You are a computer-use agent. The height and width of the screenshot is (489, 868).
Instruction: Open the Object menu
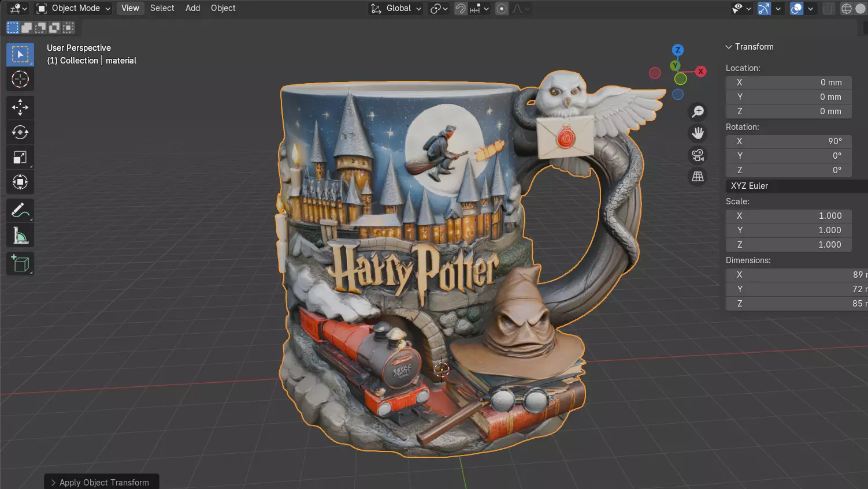[223, 8]
